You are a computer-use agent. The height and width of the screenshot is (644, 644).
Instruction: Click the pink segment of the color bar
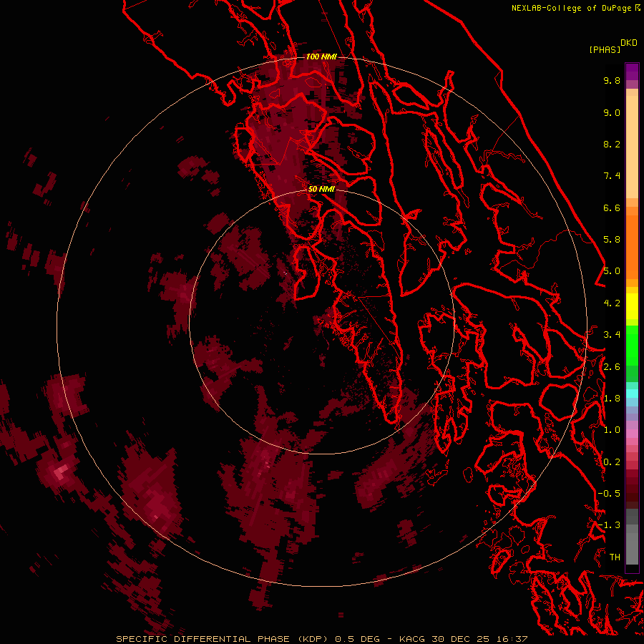click(632, 434)
